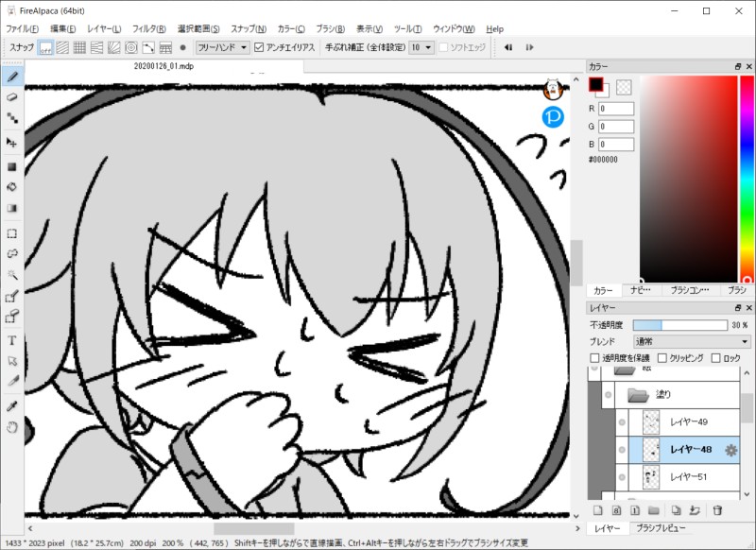Toggle visibility of レイヤー48
The height and width of the screenshot is (550, 756).
pyautogui.click(x=622, y=449)
